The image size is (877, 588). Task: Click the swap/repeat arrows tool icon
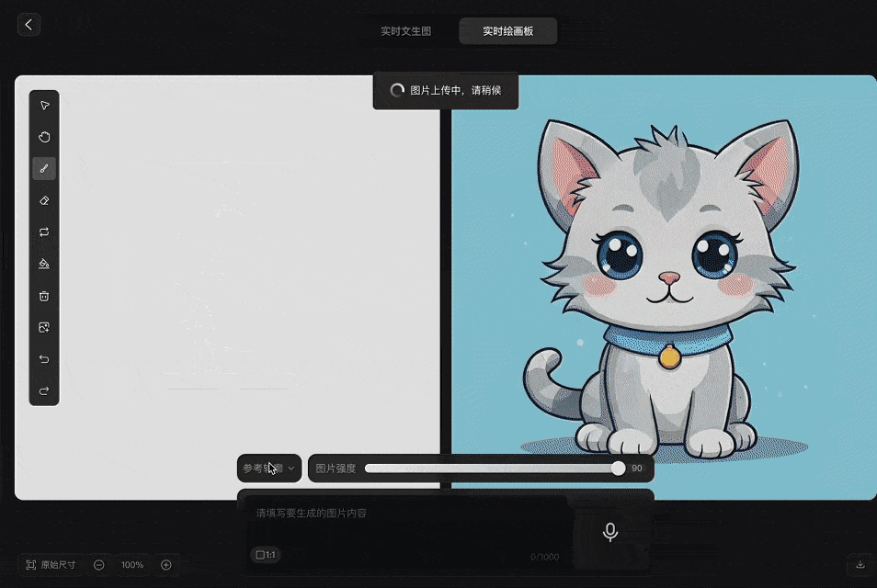pyautogui.click(x=44, y=232)
